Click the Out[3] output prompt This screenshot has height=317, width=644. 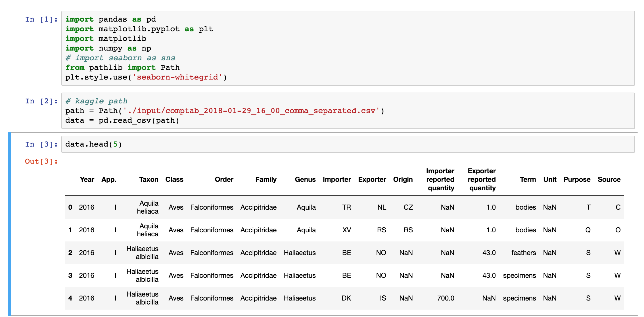[41, 161]
